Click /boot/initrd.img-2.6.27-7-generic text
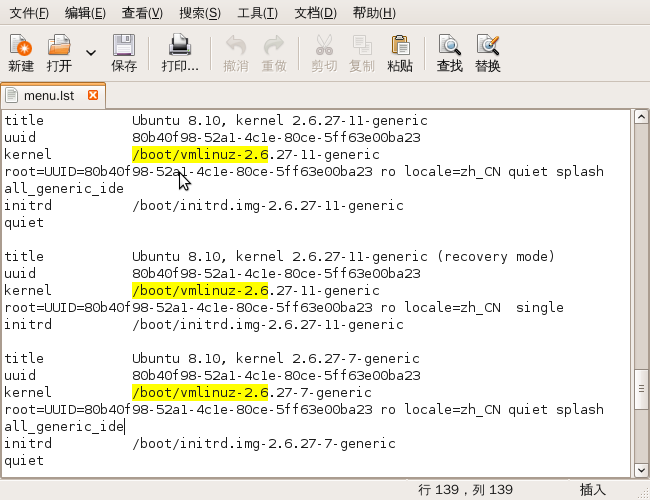This screenshot has width=650, height=500. 264,443
